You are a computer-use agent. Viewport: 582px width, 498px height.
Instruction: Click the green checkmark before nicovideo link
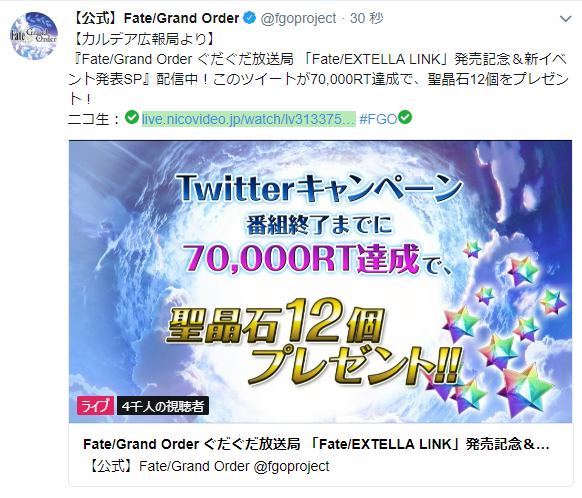132,118
